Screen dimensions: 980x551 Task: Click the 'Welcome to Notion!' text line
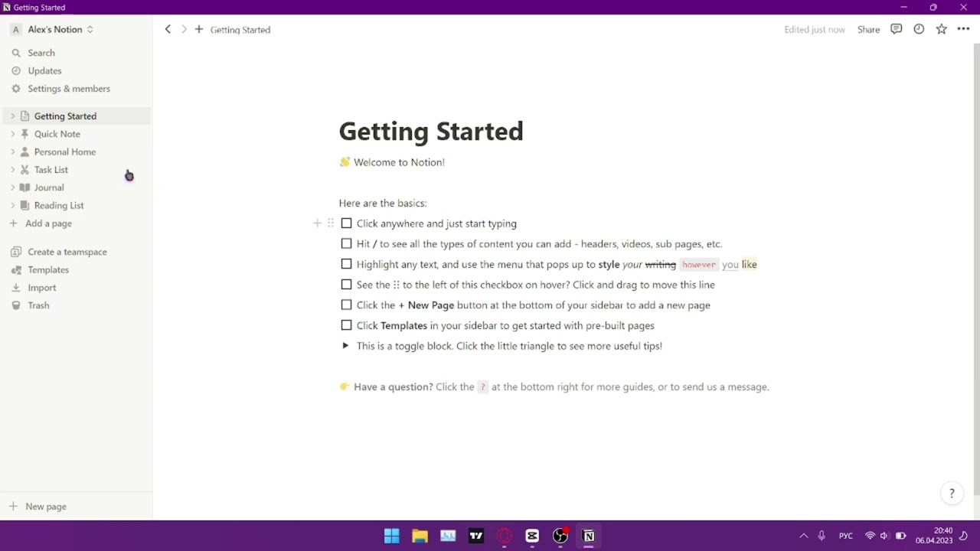pos(399,162)
